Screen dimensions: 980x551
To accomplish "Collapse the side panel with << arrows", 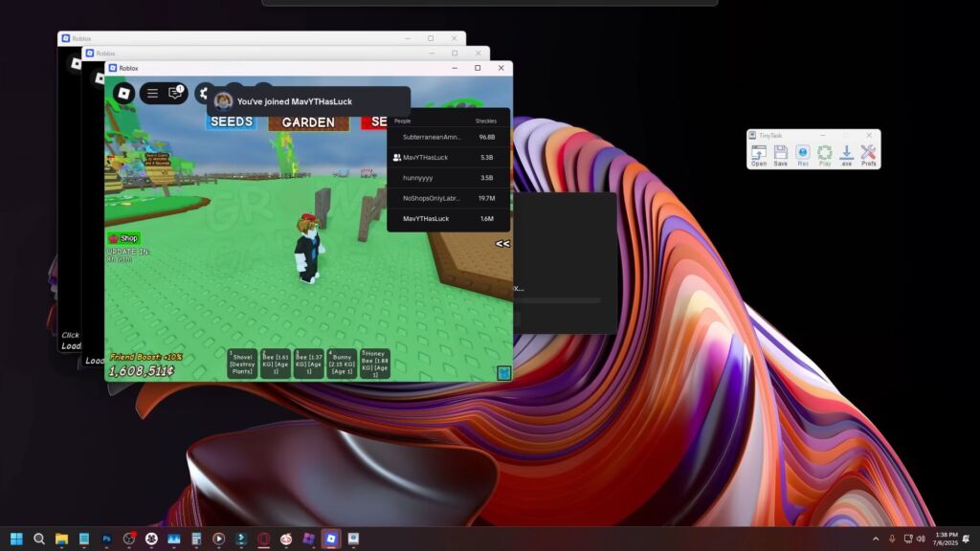I will click(x=502, y=244).
